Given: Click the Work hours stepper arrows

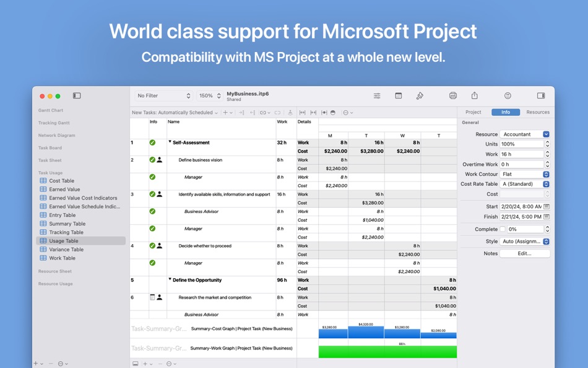Looking at the screenshot, I should pyautogui.click(x=548, y=154).
